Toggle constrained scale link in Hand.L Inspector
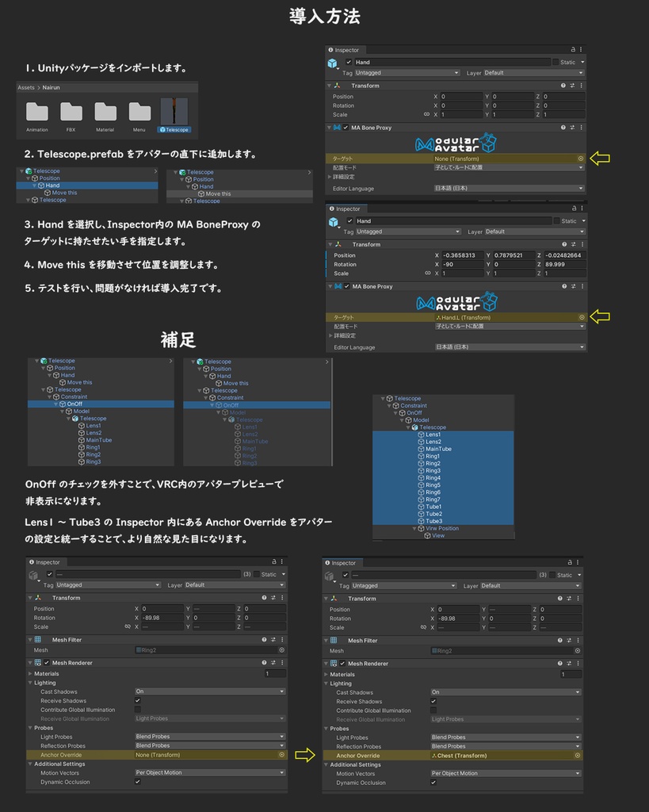Screen dimensions: 649x812 pyautogui.click(x=427, y=273)
